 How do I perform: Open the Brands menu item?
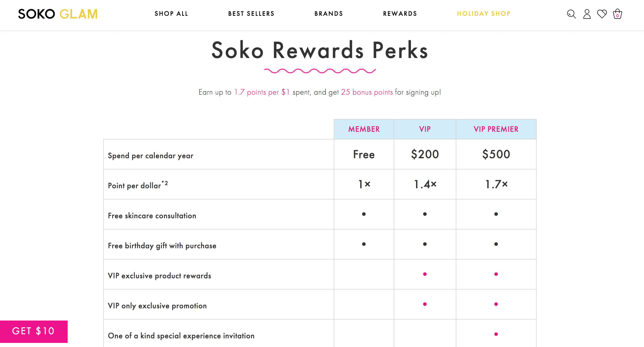click(329, 14)
